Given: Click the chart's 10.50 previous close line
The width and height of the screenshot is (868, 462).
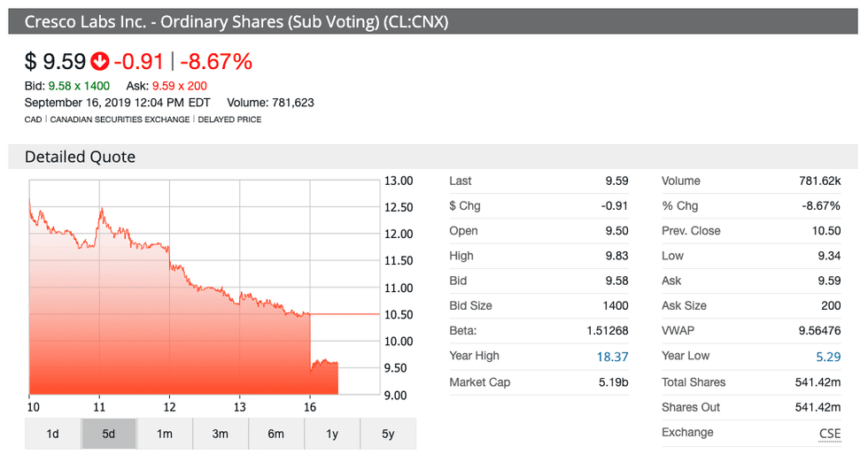Looking at the screenshot, I should [345, 314].
